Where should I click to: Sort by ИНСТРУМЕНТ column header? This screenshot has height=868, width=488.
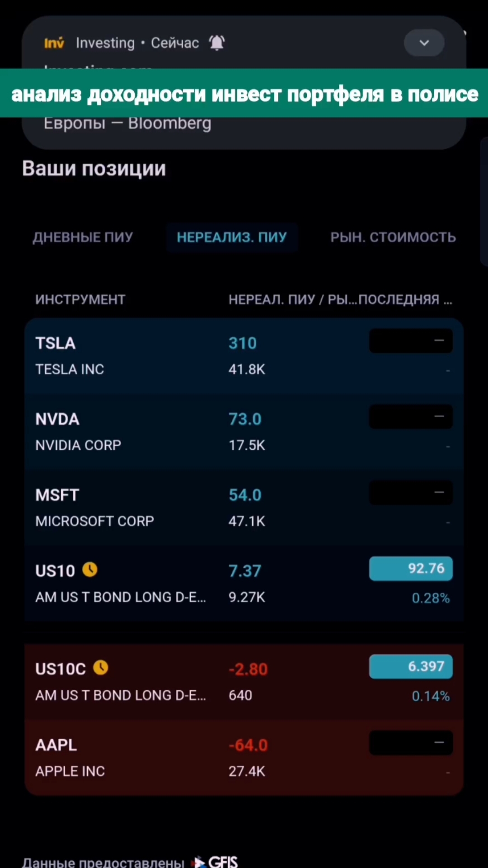[x=80, y=299]
